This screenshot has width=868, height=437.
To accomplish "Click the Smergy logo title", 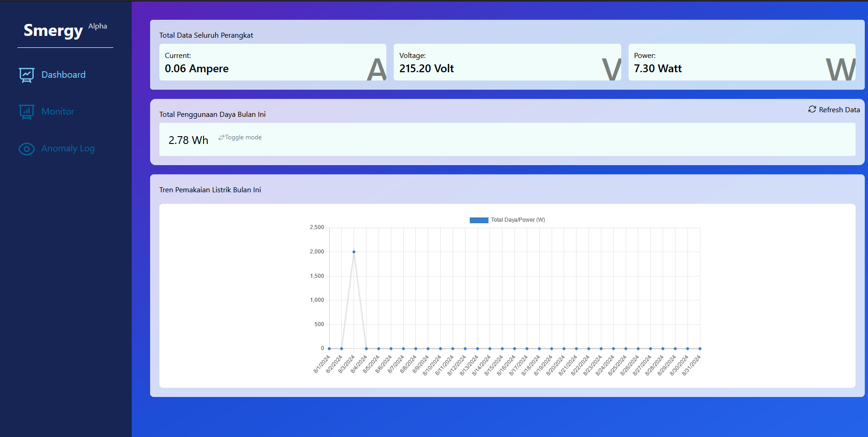I will [x=53, y=30].
